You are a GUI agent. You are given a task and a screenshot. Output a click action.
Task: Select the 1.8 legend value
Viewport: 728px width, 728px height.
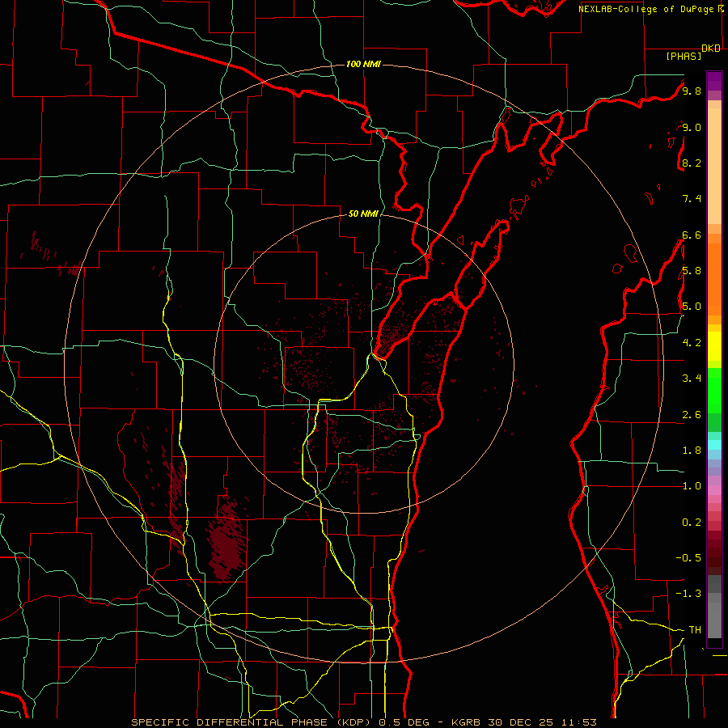click(692, 451)
